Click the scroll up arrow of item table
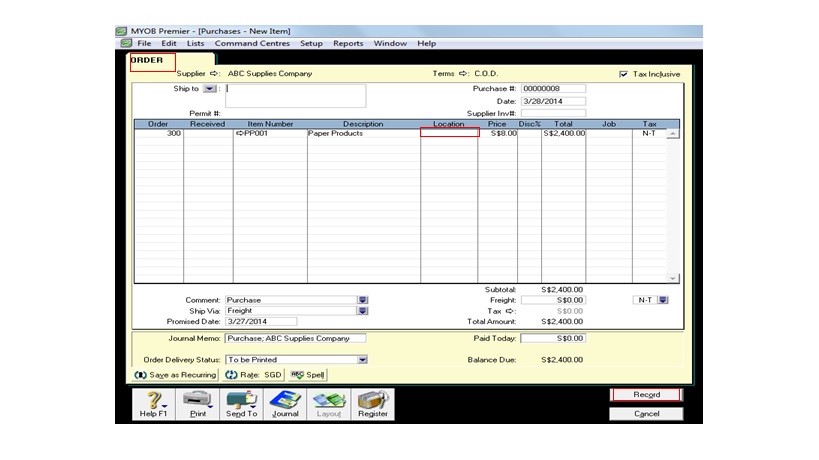This screenshot has width=819, height=460. click(x=673, y=134)
